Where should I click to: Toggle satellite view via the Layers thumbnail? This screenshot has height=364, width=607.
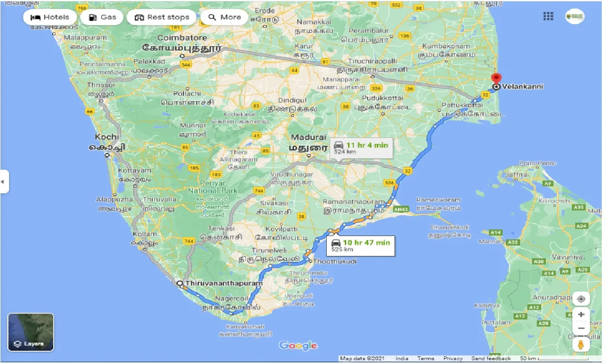point(31,331)
